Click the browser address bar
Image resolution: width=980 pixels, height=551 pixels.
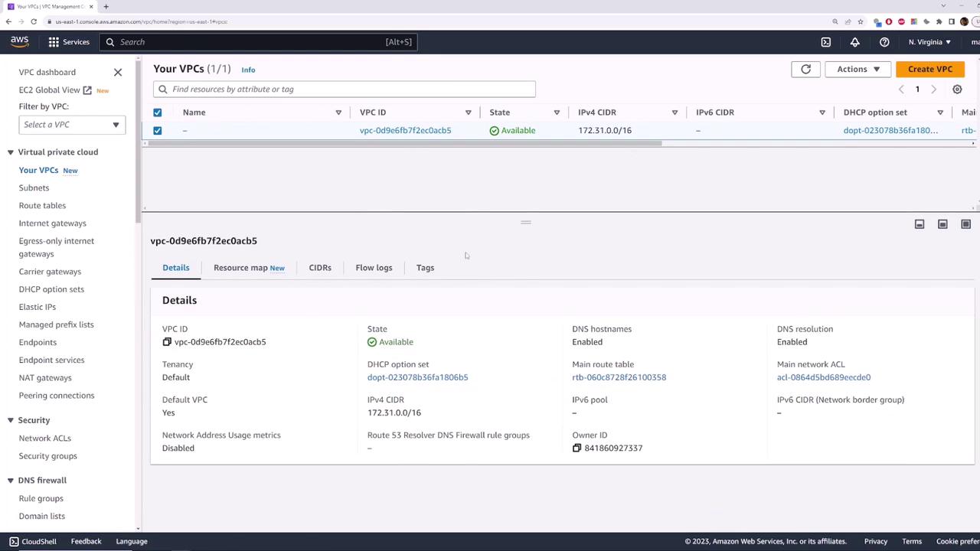tap(436, 21)
